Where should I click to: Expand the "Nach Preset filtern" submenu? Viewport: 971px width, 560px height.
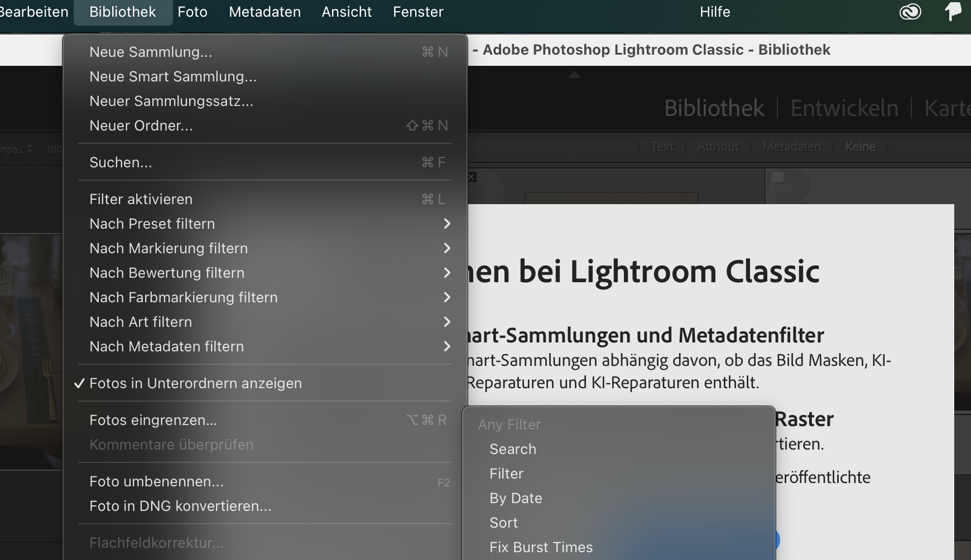point(152,223)
